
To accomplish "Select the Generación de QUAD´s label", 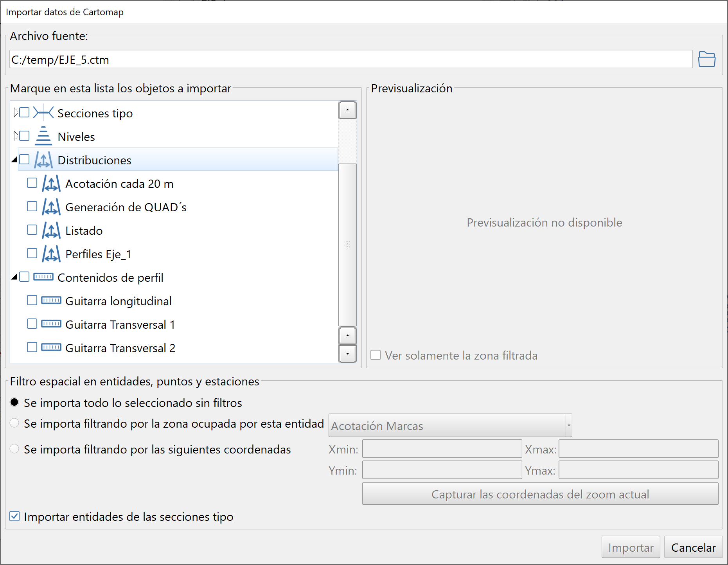I will tap(126, 207).
